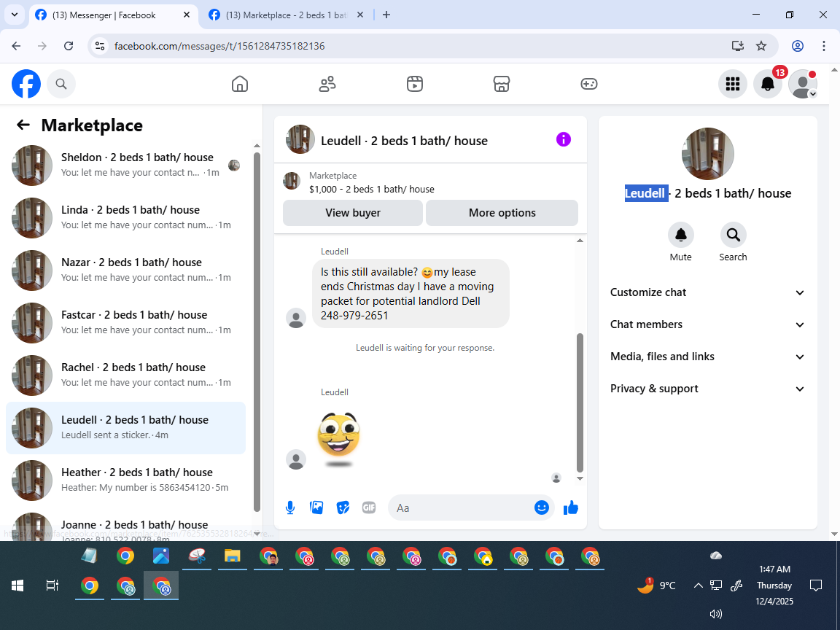Open Fastcar's conversation
Viewport: 840px width, 630px height.
(126, 322)
